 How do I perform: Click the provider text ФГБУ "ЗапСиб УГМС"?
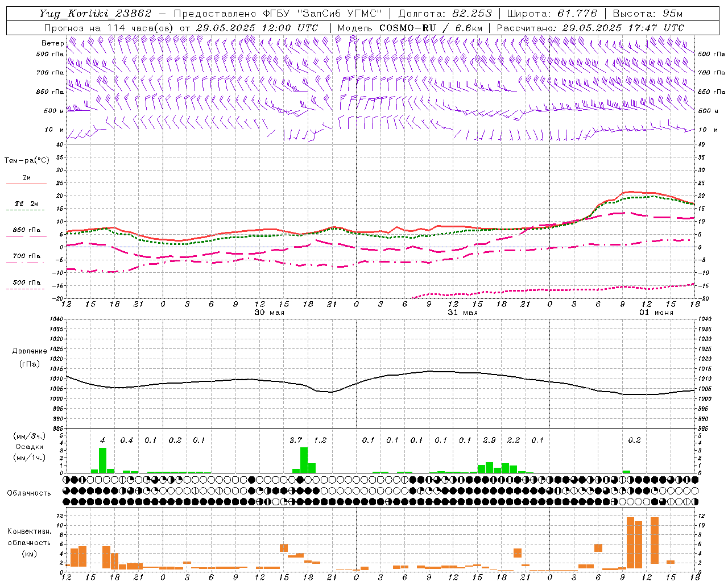tap(323, 14)
